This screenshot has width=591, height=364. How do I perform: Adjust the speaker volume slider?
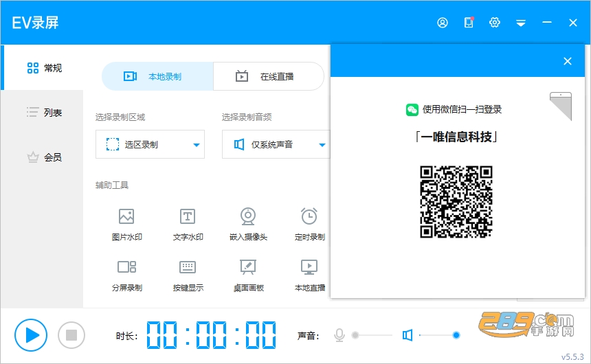(x=439, y=335)
